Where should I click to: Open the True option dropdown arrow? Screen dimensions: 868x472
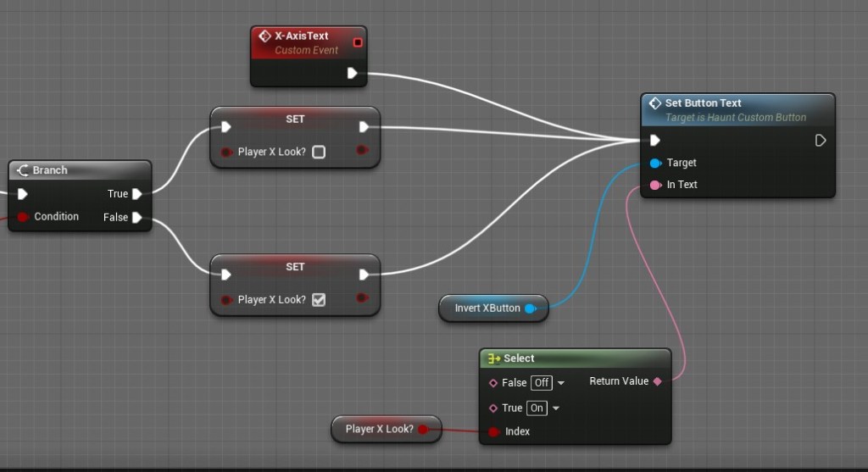pos(556,408)
